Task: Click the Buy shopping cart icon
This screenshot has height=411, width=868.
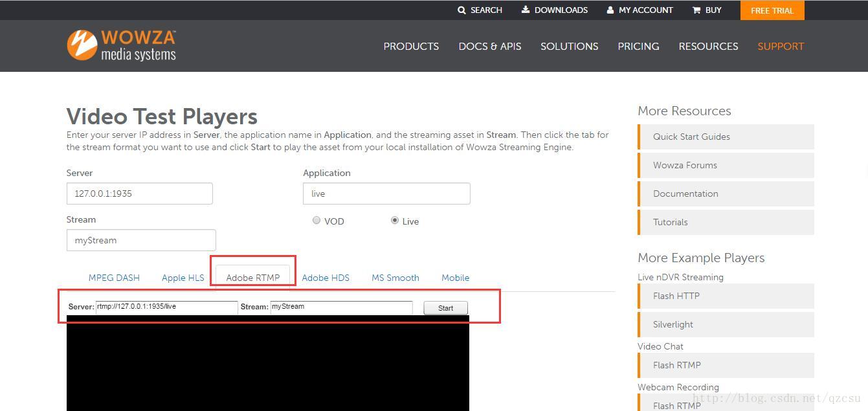Action: pos(696,10)
